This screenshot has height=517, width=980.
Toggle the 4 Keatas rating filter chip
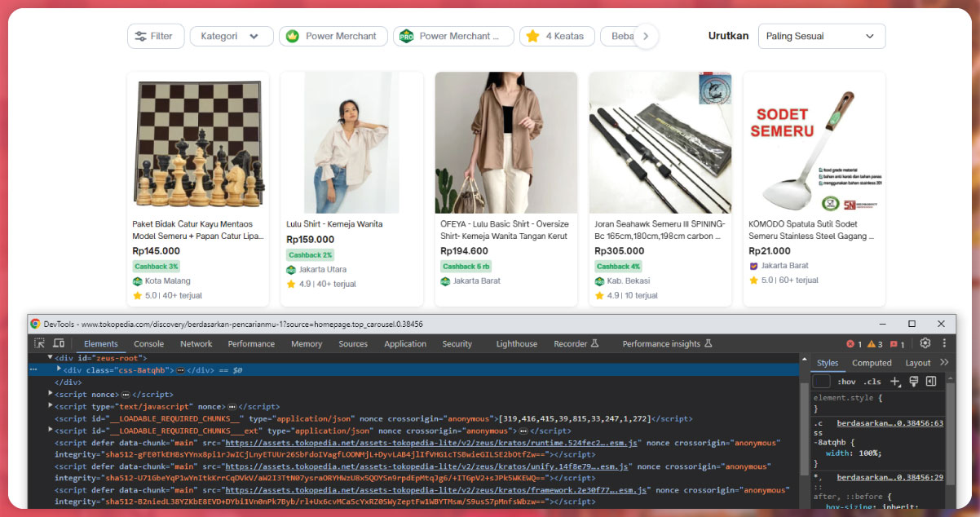[x=557, y=36]
